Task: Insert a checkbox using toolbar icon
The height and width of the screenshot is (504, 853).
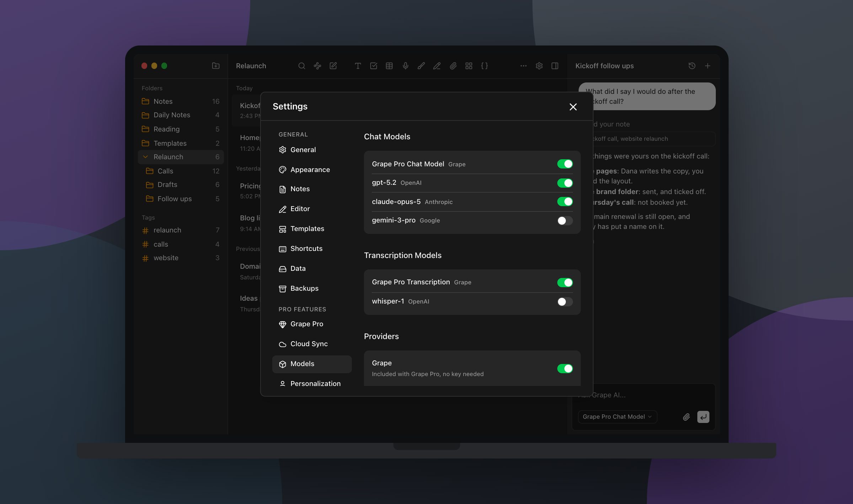Action: pyautogui.click(x=374, y=66)
